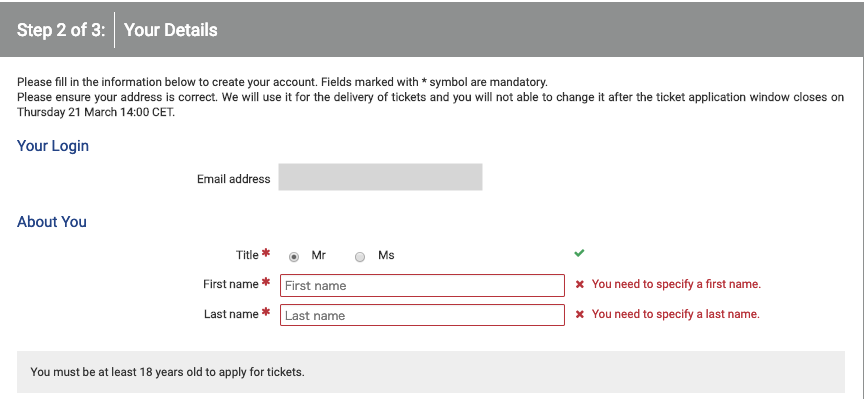Click the 'Last name' field label
The image size is (866, 399).
pyautogui.click(x=231, y=314)
